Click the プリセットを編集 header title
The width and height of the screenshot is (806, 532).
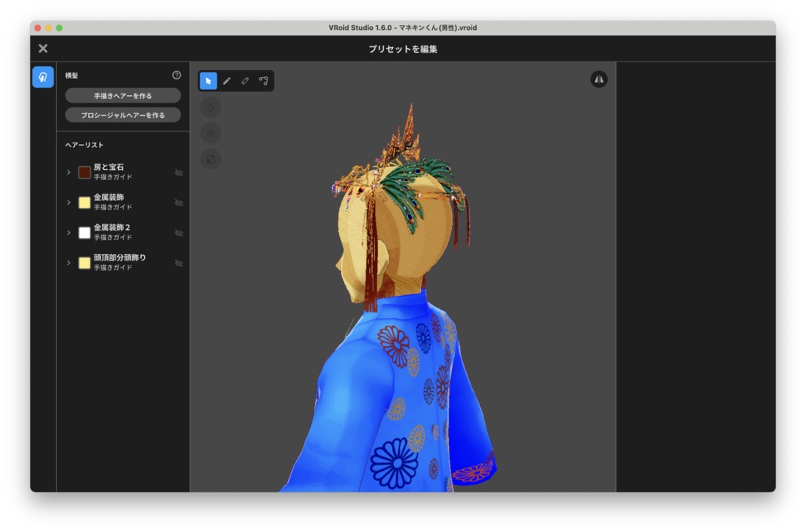click(403, 49)
